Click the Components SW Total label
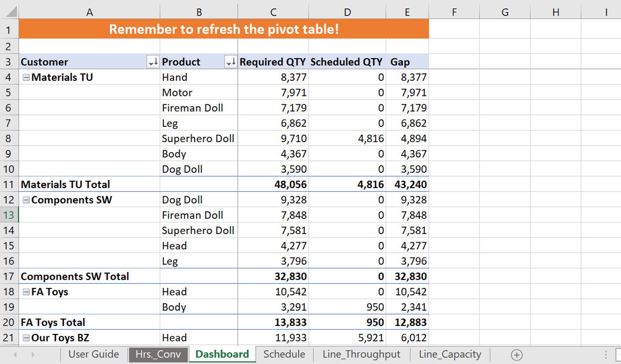This screenshot has height=364, width=621. click(x=75, y=277)
